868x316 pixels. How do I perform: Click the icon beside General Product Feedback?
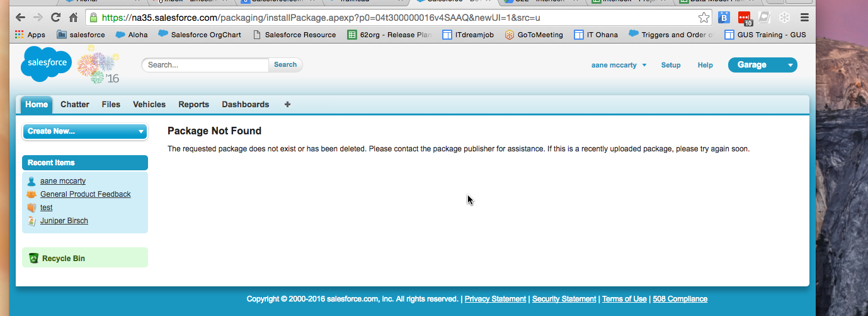click(31, 194)
